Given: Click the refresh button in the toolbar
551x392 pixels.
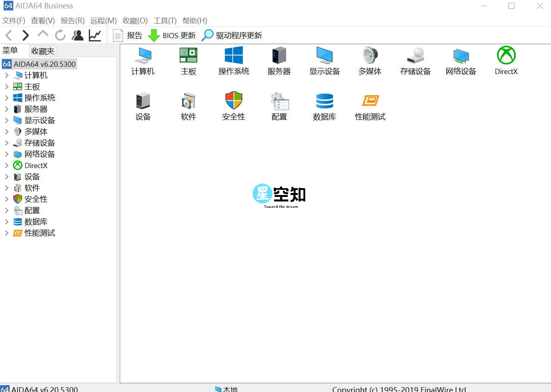Looking at the screenshot, I should (x=60, y=35).
